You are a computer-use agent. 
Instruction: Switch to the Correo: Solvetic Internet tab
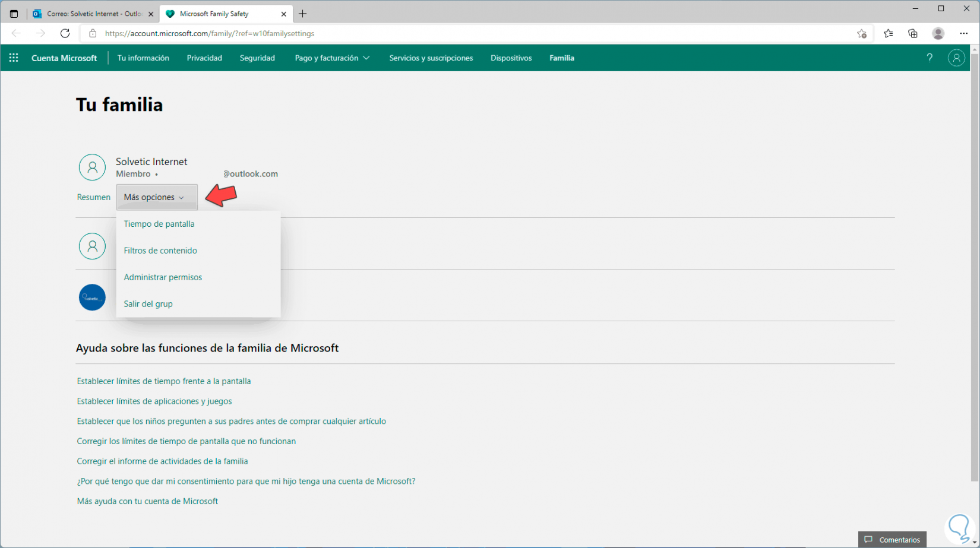coord(93,14)
